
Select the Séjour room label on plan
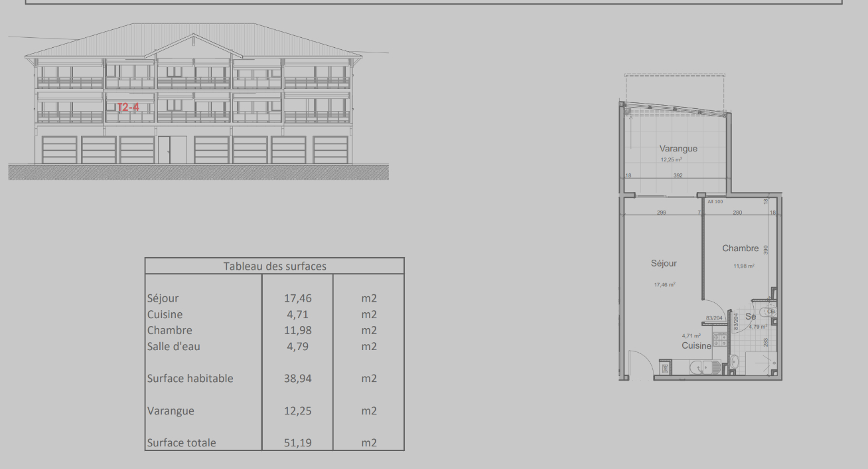664,263
